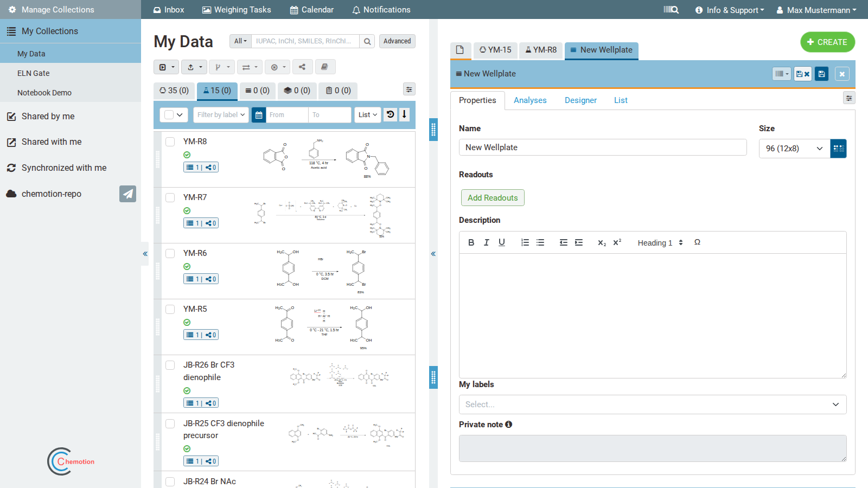Open the calendar date filter icon
This screenshot has height=488, width=868.
[x=259, y=115]
